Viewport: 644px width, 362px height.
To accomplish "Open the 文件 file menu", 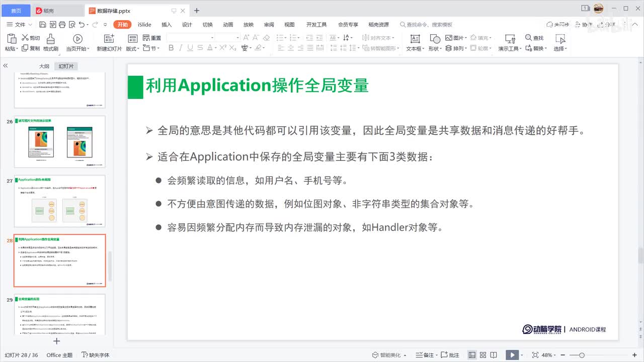I will coord(20,25).
